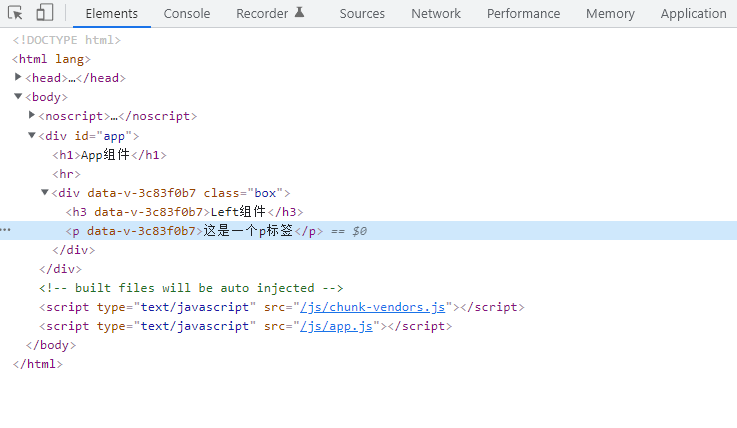Select the <!DOCTYPE html> line
The width and height of the screenshot is (737, 428).
point(67,40)
